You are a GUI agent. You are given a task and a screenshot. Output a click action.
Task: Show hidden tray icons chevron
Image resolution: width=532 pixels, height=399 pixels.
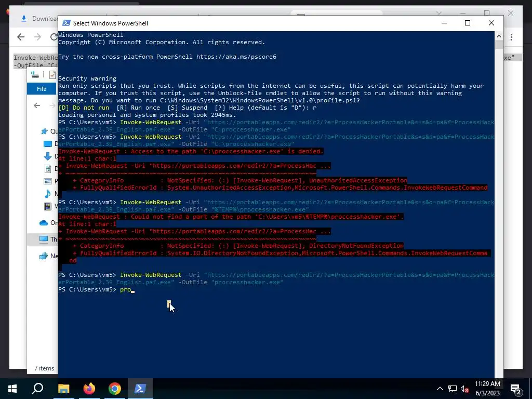click(440, 389)
